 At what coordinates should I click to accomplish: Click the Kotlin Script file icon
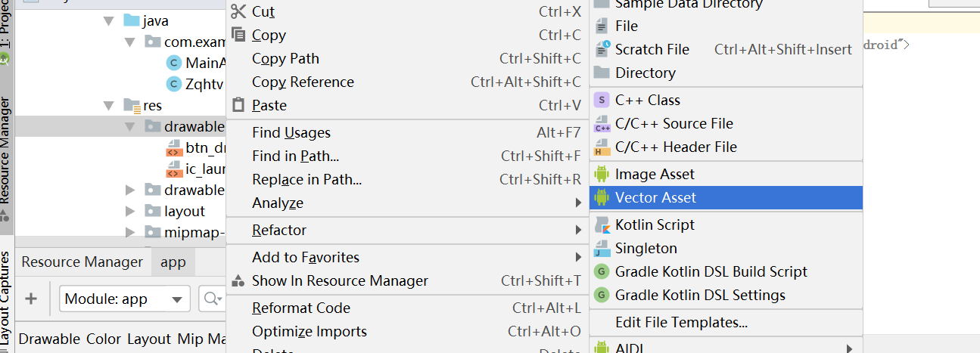click(x=602, y=224)
